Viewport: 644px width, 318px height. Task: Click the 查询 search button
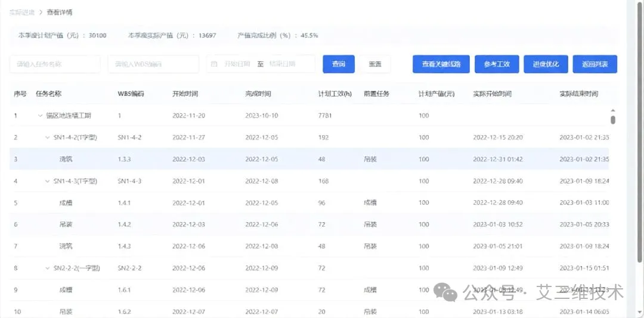[339, 64]
